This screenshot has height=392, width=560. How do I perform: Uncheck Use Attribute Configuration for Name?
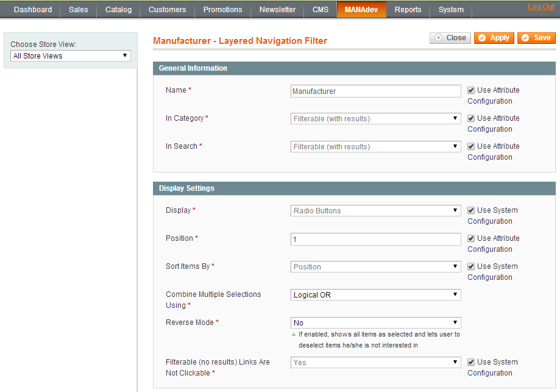pyautogui.click(x=471, y=90)
